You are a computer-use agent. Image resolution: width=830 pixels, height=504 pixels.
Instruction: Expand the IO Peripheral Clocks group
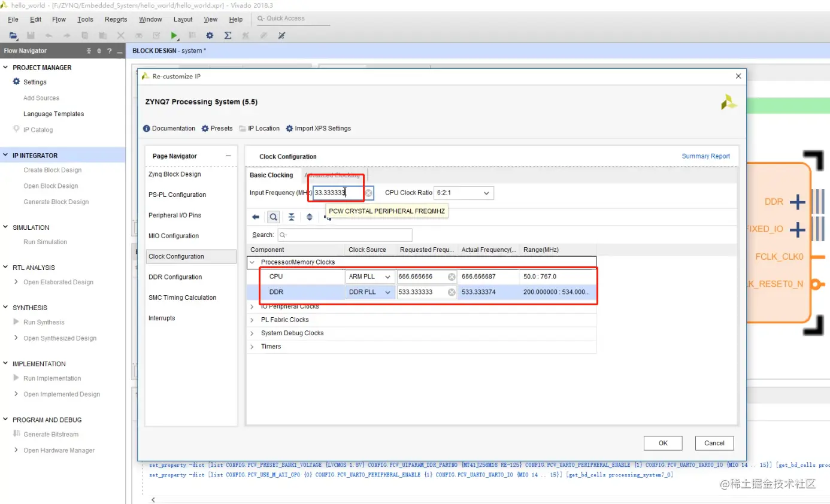(x=253, y=306)
